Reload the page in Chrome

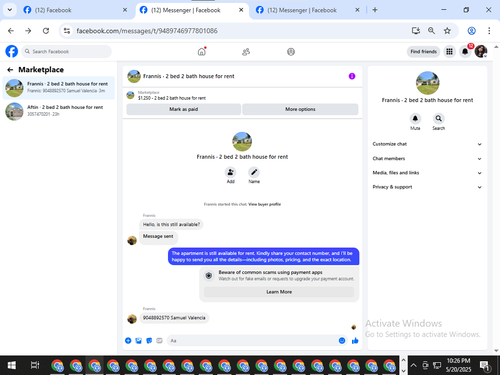coord(46,31)
